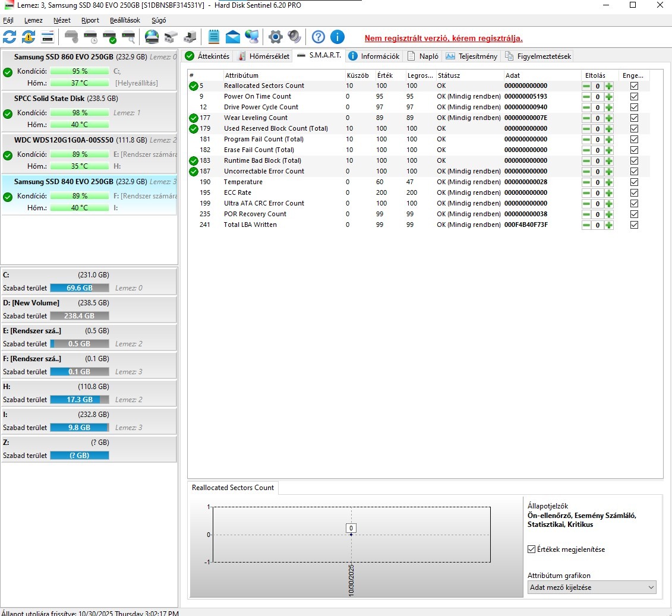The height and width of the screenshot is (616, 672).
Task: Uncheck the Reallocated Sectors Count enable checkbox
Action: click(x=635, y=86)
